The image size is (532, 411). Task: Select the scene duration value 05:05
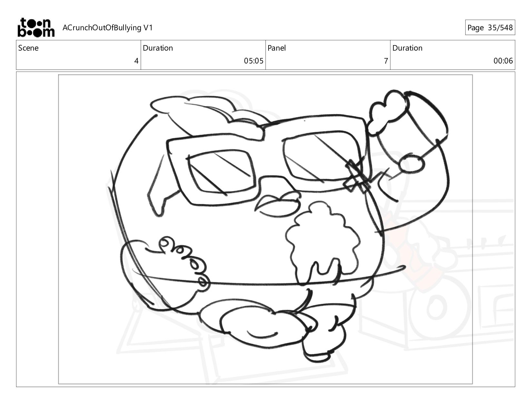[254, 61]
